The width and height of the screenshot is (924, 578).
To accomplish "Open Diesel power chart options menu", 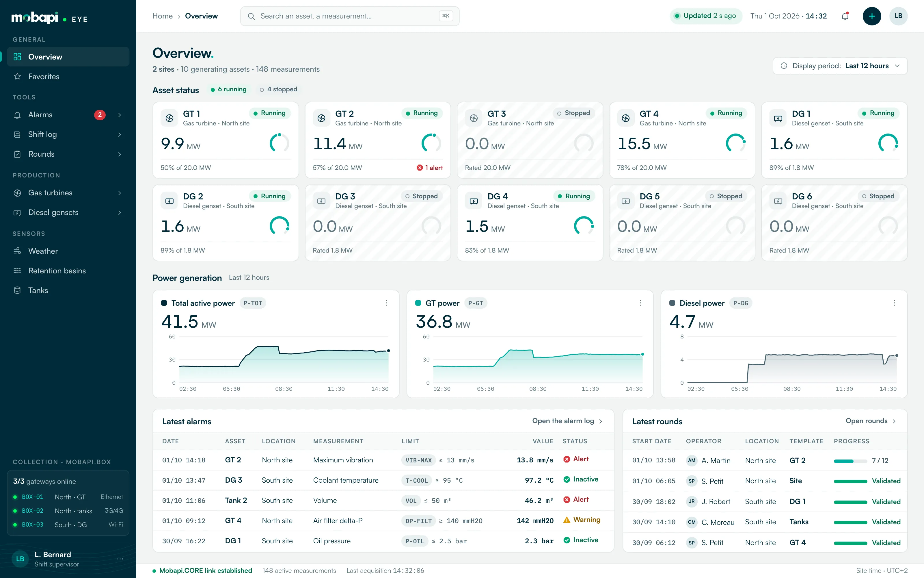I will pyautogui.click(x=894, y=303).
